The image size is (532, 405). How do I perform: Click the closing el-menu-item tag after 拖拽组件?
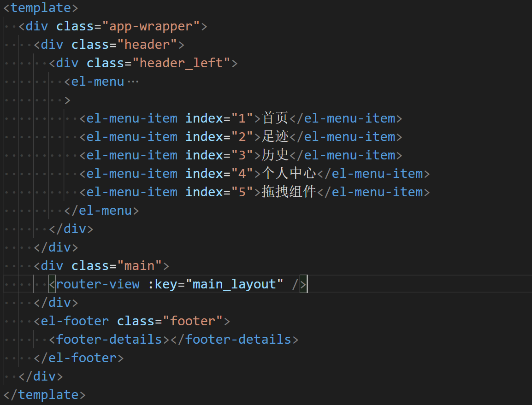(373, 192)
